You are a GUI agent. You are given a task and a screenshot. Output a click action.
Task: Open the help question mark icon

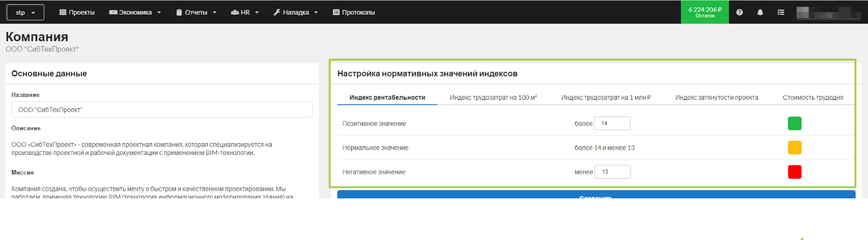click(x=739, y=12)
